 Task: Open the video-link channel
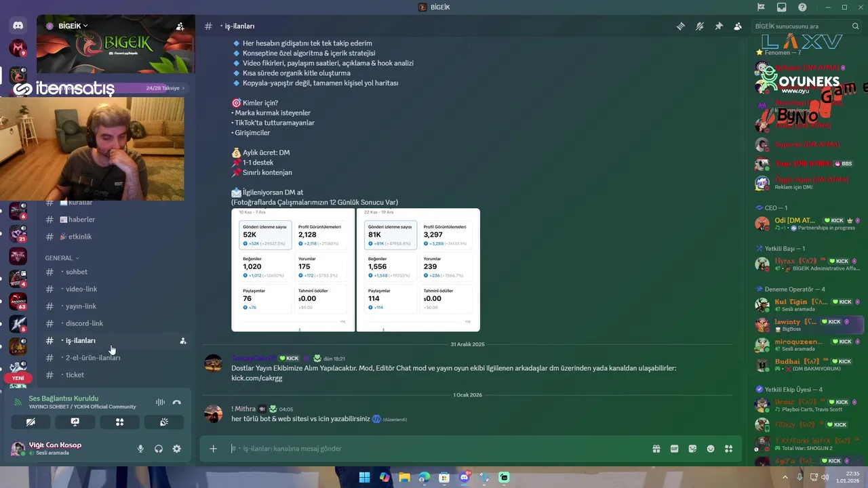pyautogui.click(x=115, y=289)
